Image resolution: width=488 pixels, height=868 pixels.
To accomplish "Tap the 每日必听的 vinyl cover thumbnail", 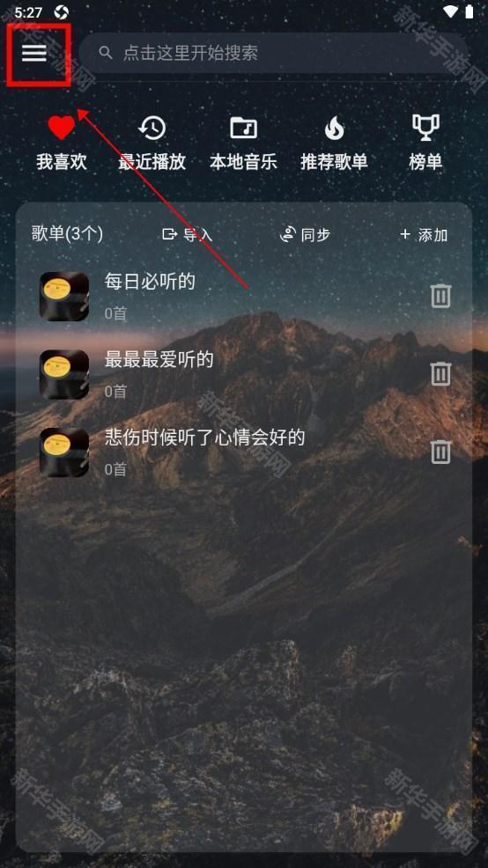I will (64, 296).
